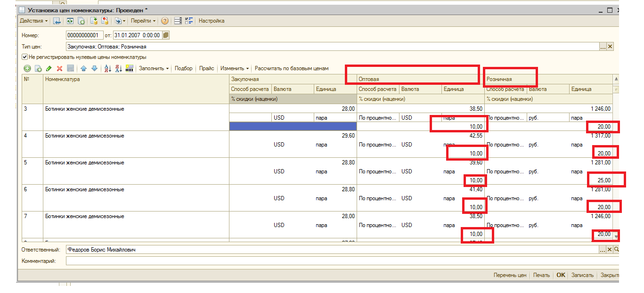Screen dimensions: 644x293
Task: Move row up with blue arrow
Action: (83, 68)
